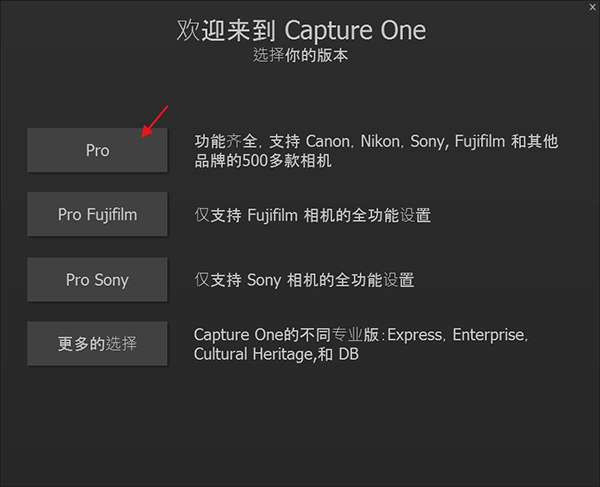Choose the Pro Fujifilm version
The width and height of the screenshot is (600, 487).
pos(97,215)
